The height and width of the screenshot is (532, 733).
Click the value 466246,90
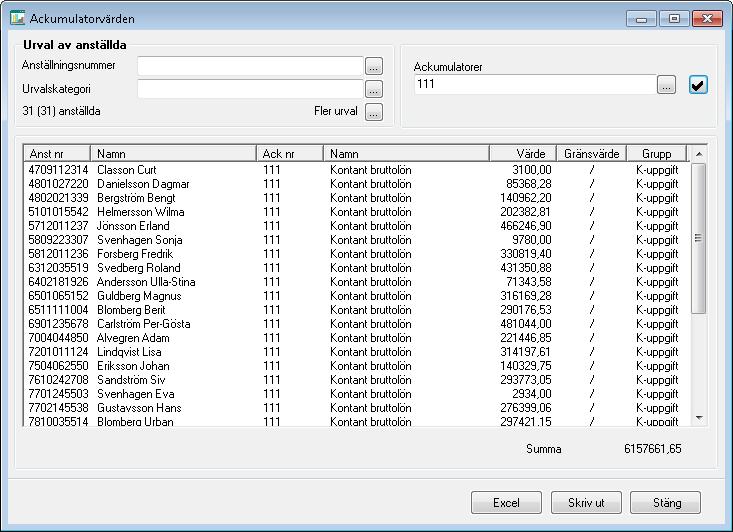[x=526, y=226]
